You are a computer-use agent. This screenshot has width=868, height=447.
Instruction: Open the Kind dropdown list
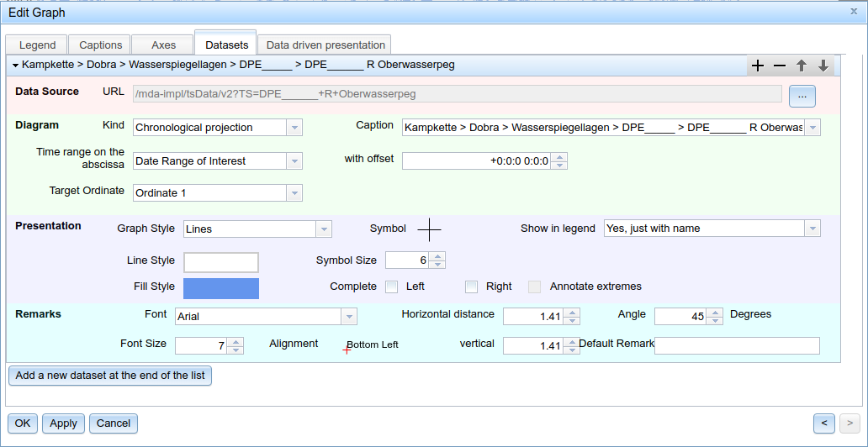coord(294,128)
